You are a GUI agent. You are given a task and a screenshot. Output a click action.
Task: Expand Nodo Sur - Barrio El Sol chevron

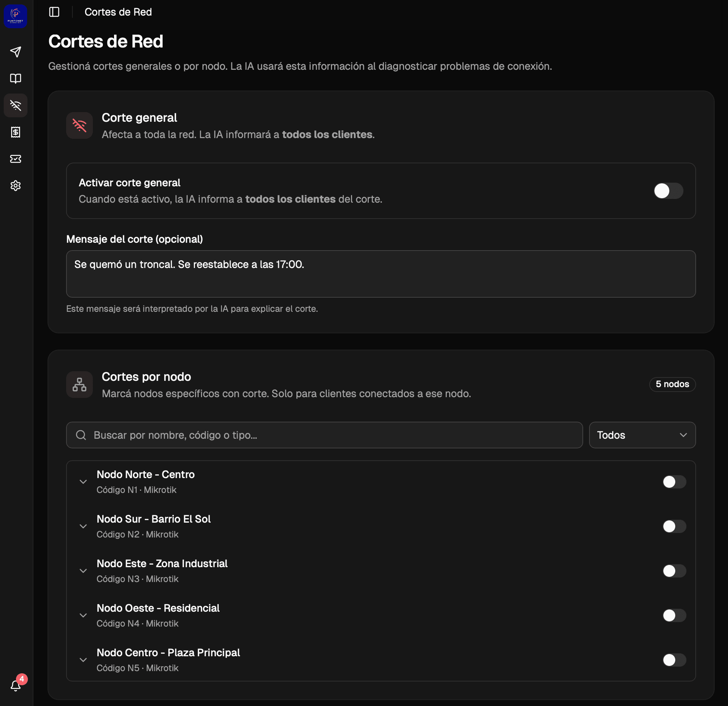tap(83, 526)
